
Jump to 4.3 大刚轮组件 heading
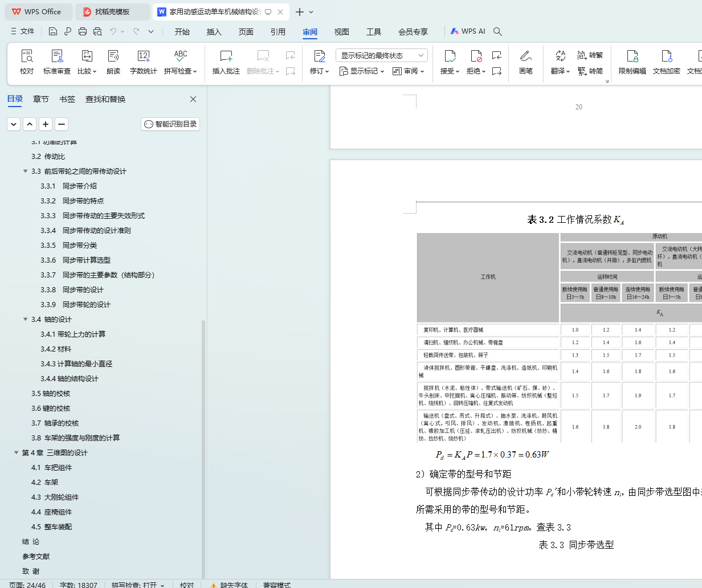coord(55,497)
